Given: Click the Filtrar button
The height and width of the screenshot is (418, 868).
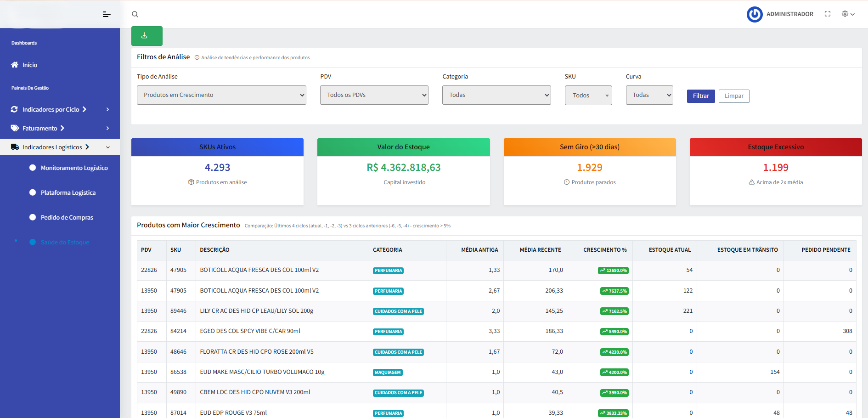Looking at the screenshot, I should tap(701, 96).
